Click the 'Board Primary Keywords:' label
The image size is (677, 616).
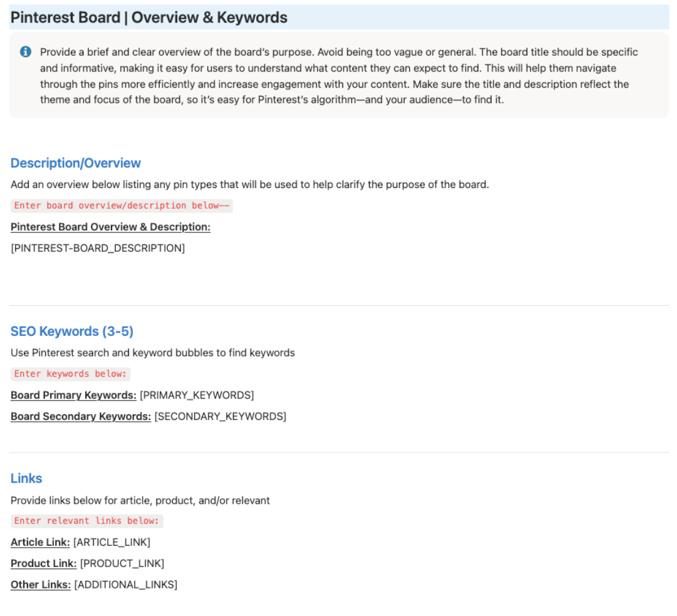[73, 395]
